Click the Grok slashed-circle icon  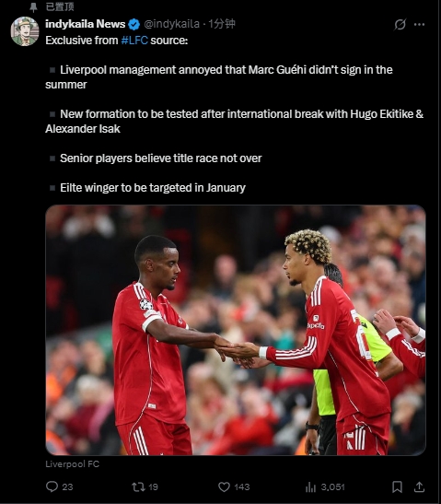(400, 25)
